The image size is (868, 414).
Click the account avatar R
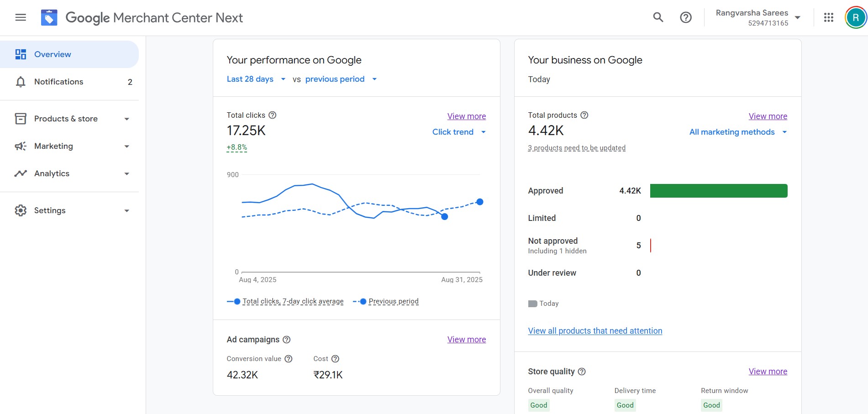(855, 18)
